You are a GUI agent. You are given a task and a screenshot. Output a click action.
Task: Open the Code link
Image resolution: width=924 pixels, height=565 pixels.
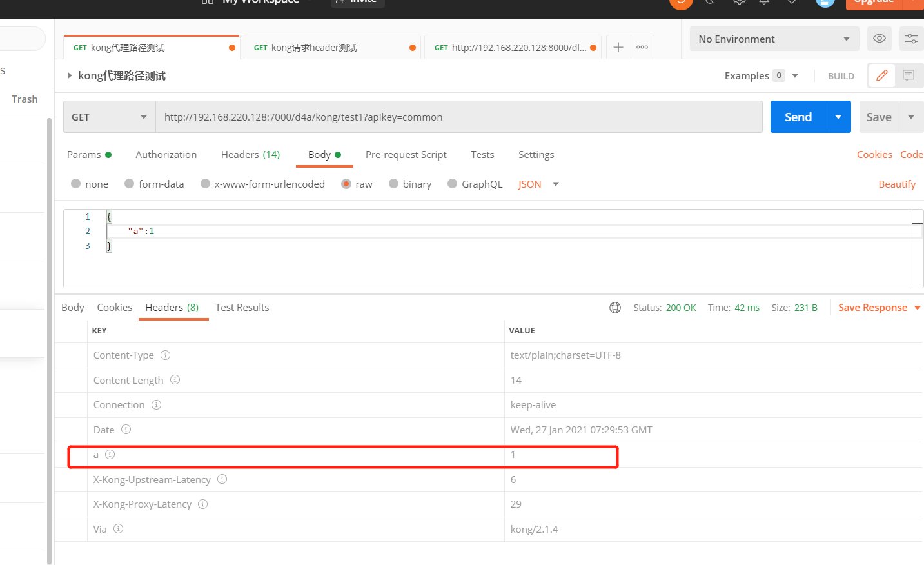[912, 154]
